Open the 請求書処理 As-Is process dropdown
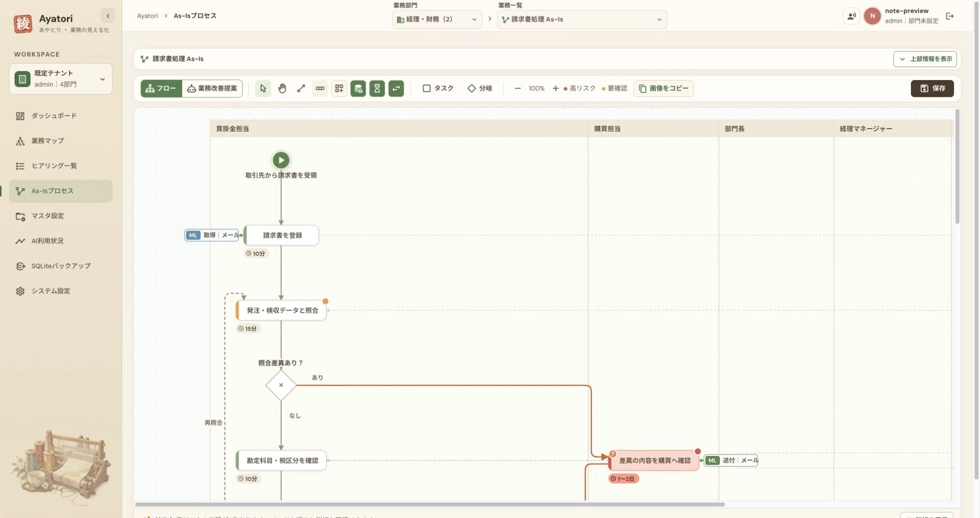This screenshot has height=518, width=980. pyautogui.click(x=582, y=19)
